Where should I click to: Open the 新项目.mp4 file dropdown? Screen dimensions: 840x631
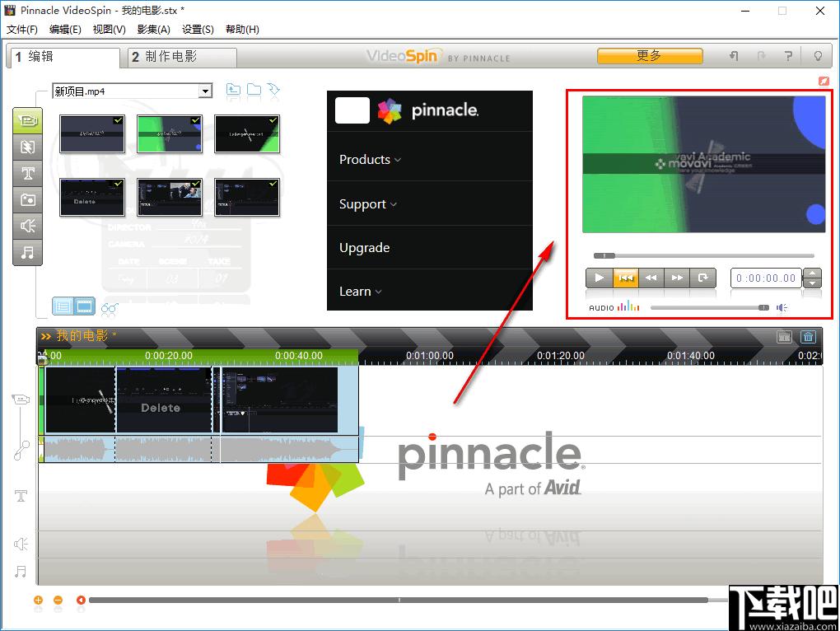tap(206, 91)
